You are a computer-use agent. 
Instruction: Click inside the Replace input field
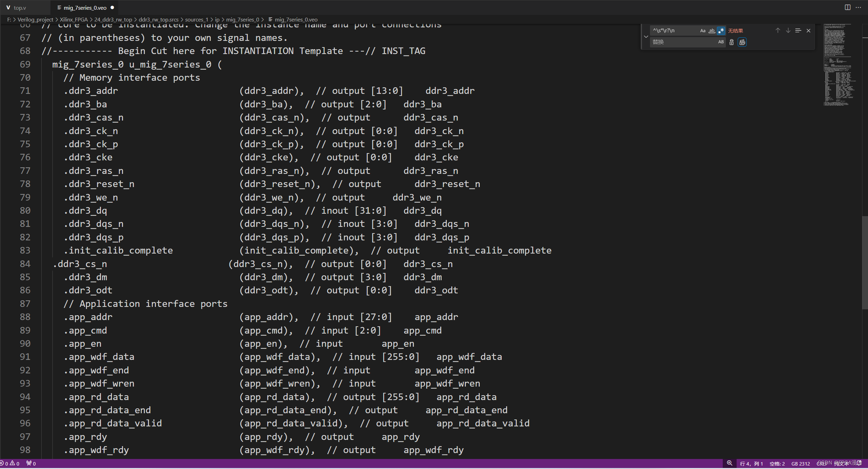tap(683, 42)
